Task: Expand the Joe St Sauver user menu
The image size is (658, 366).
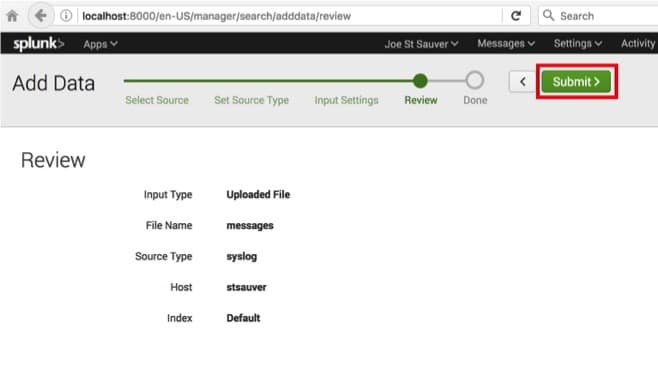Action: coord(421,44)
